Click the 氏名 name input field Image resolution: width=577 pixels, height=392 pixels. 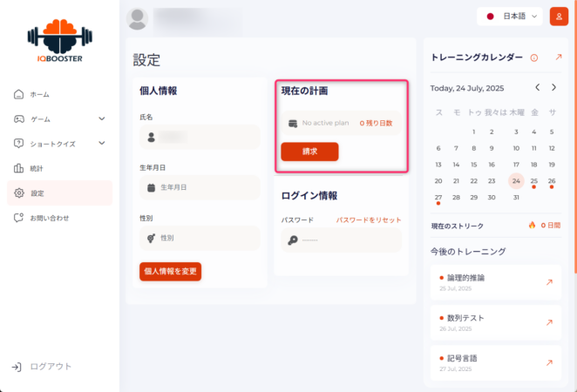200,137
